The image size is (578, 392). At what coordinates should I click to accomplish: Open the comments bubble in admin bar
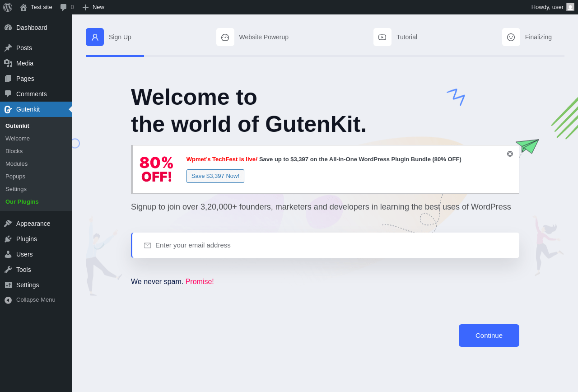coord(67,7)
